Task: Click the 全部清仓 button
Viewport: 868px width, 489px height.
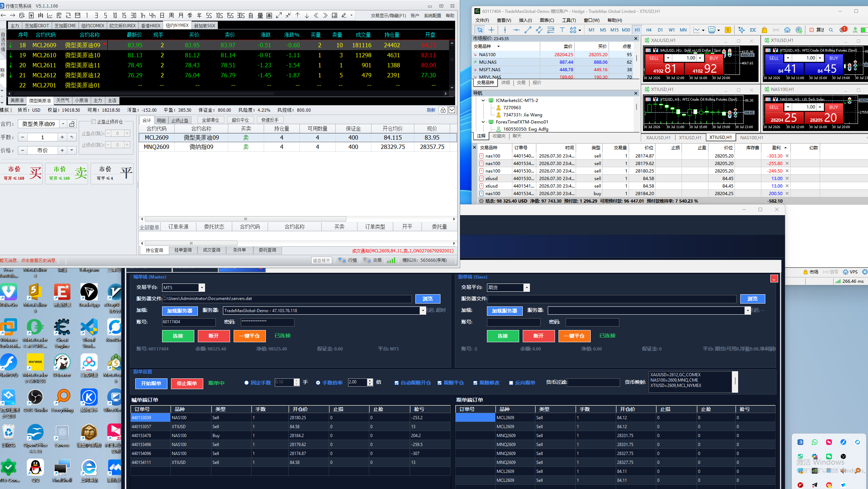Action: (210, 120)
